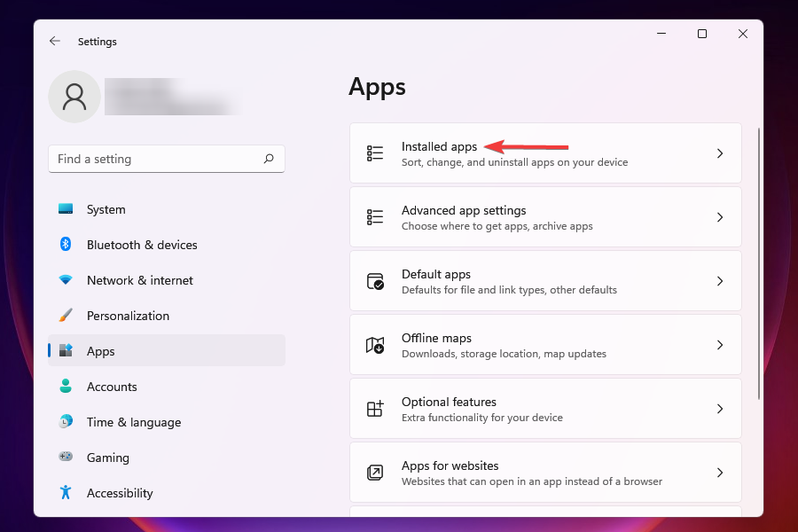Open Optional features title text
798x532 pixels.
click(x=449, y=402)
